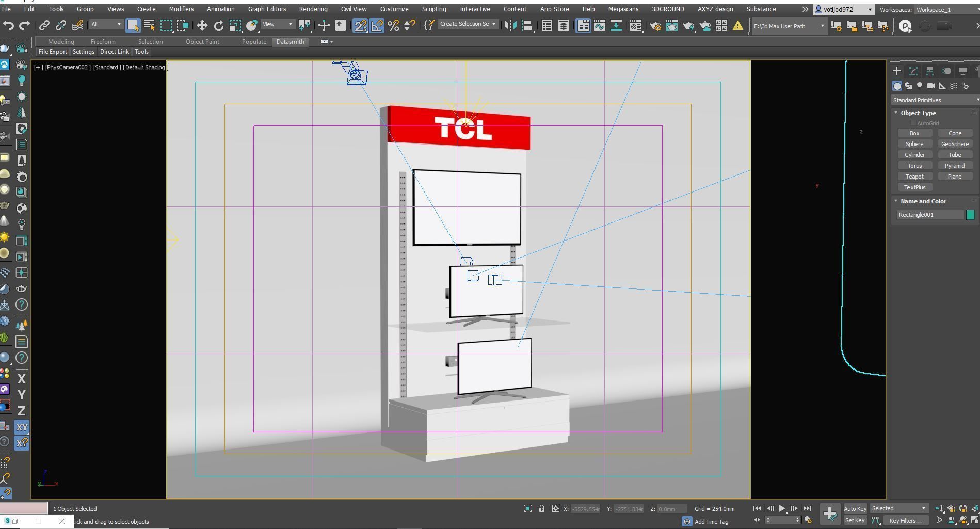Show the Cameras category in Create panel
The image size is (980, 529).
coord(930,86)
